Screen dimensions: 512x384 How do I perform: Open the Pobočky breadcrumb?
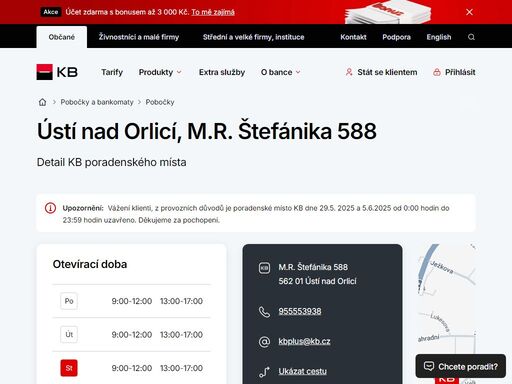[x=160, y=102]
